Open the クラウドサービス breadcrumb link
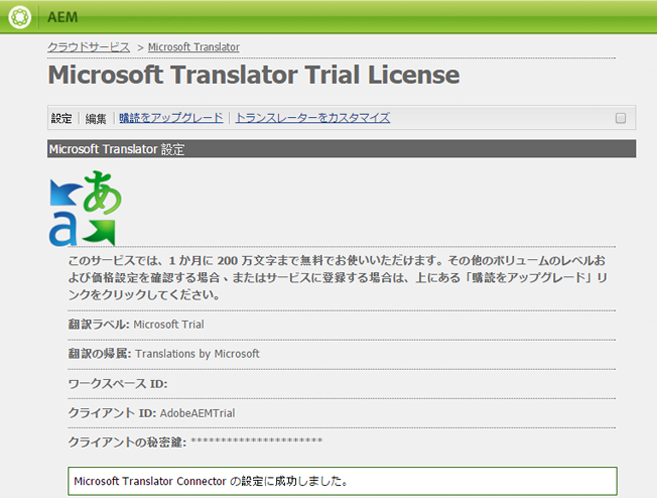657x498 pixels. click(88, 47)
